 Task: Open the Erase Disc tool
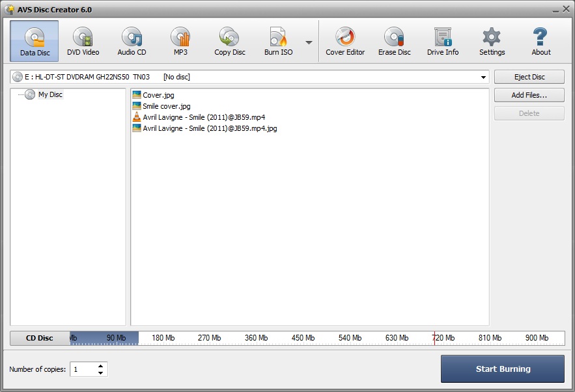(x=394, y=40)
